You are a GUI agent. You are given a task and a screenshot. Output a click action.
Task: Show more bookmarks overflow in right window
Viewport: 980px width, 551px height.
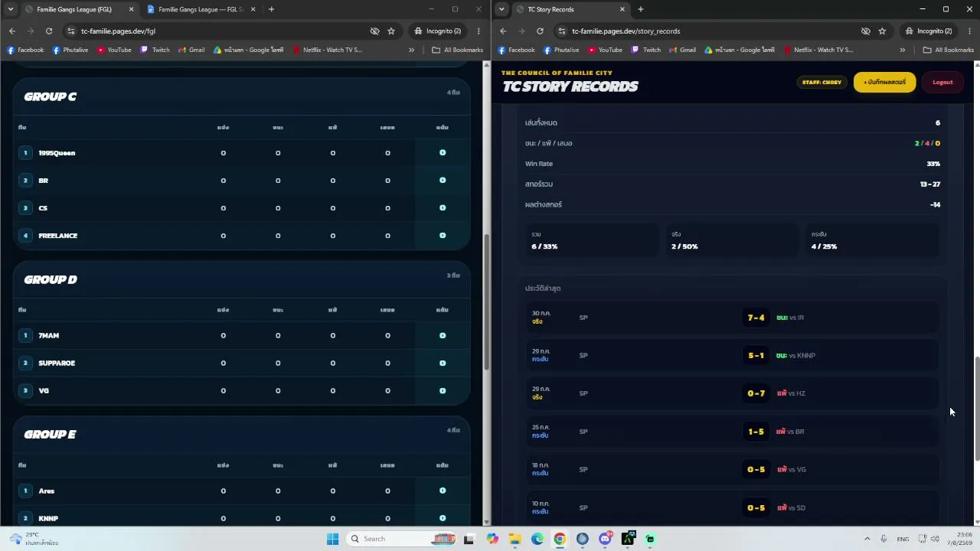coord(902,50)
